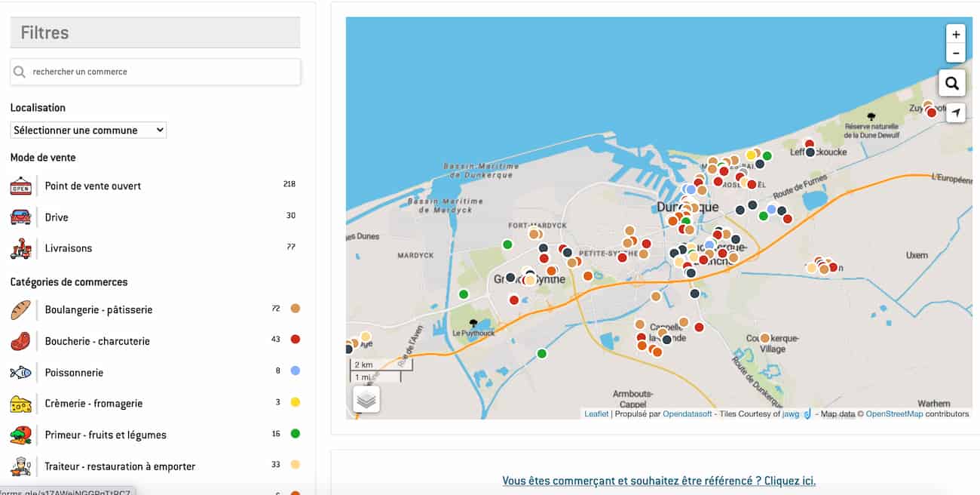980x495 pixels.
Task: Open the Sélectionner une commune dropdown
Action: [x=88, y=130]
